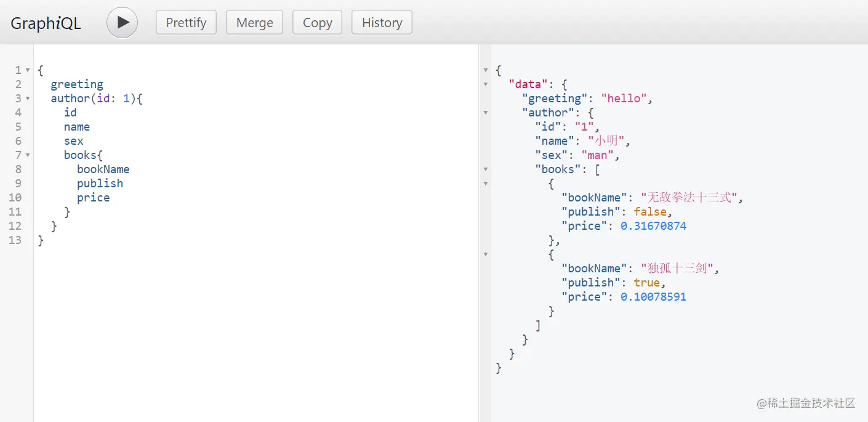Screen dimensions: 868x422
Task: Click the "hello" value in the result
Action: [x=624, y=99]
